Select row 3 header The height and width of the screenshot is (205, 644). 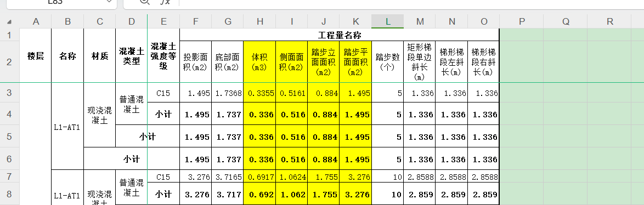point(9,93)
